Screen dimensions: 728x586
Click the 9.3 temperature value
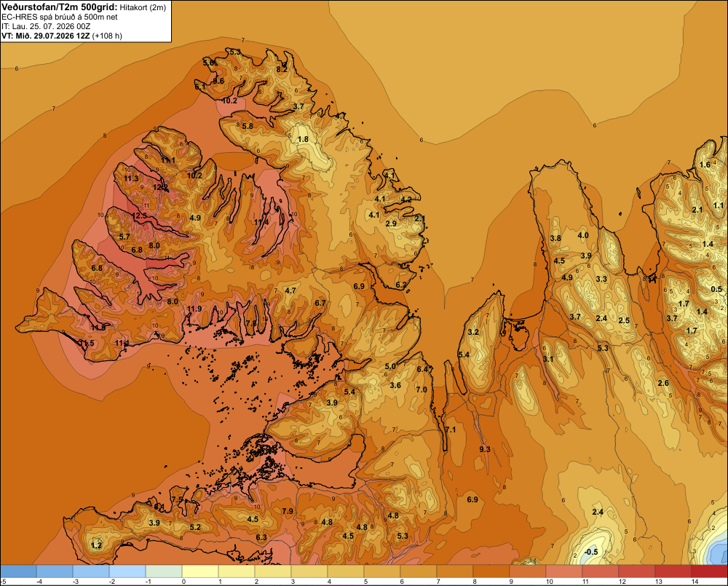point(485,449)
